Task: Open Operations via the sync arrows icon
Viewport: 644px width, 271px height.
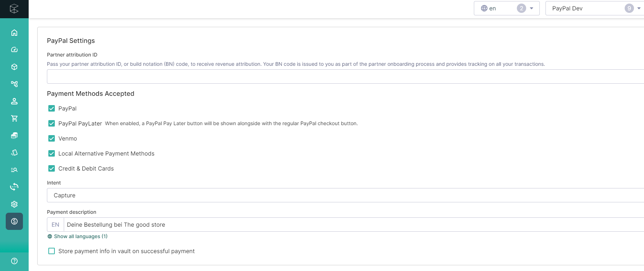Action: click(14, 187)
